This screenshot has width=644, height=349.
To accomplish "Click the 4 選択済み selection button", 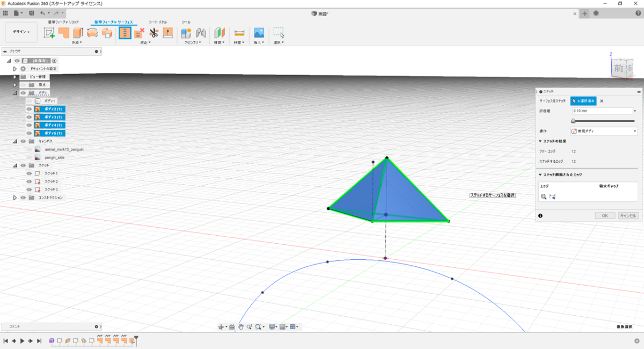I will point(583,101).
